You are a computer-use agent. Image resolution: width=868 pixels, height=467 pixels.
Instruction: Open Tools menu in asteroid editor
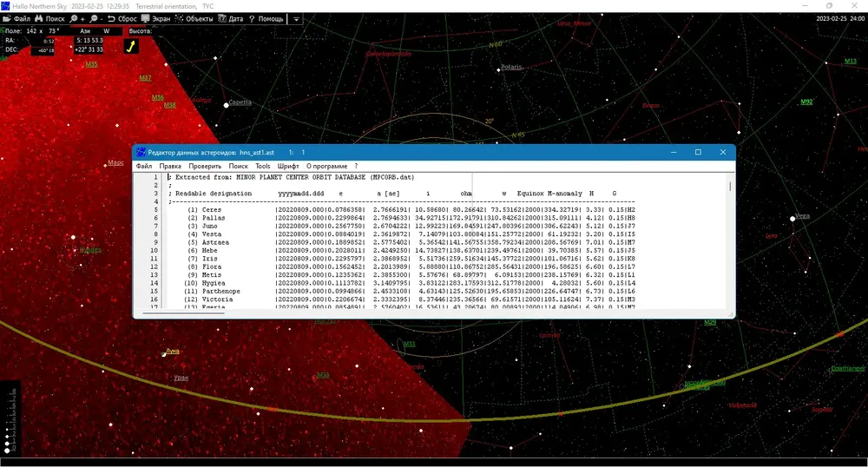[x=263, y=166]
